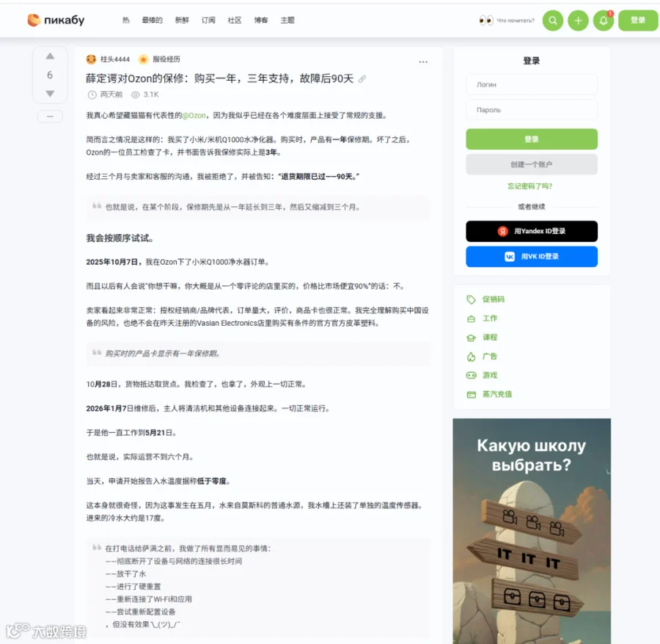
Task: Click the Логин input field
Action: point(532,84)
